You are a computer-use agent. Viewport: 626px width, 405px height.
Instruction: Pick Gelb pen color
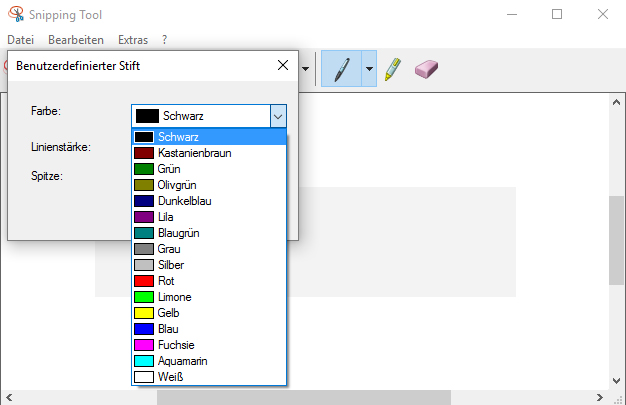click(209, 313)
